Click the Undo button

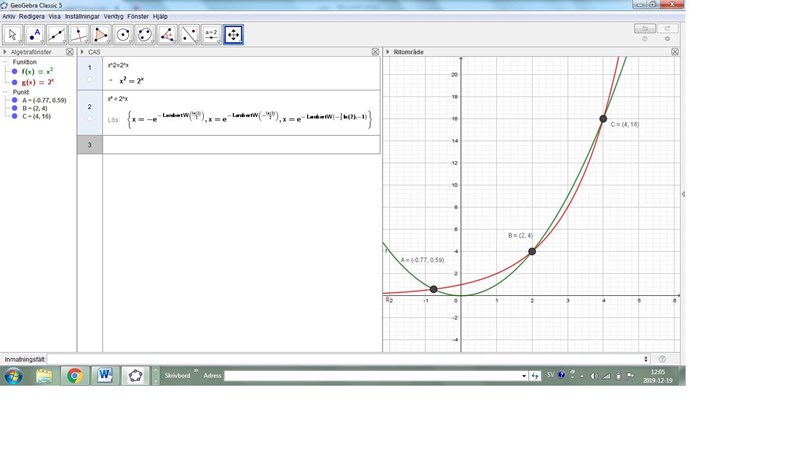tap(646, 28)
